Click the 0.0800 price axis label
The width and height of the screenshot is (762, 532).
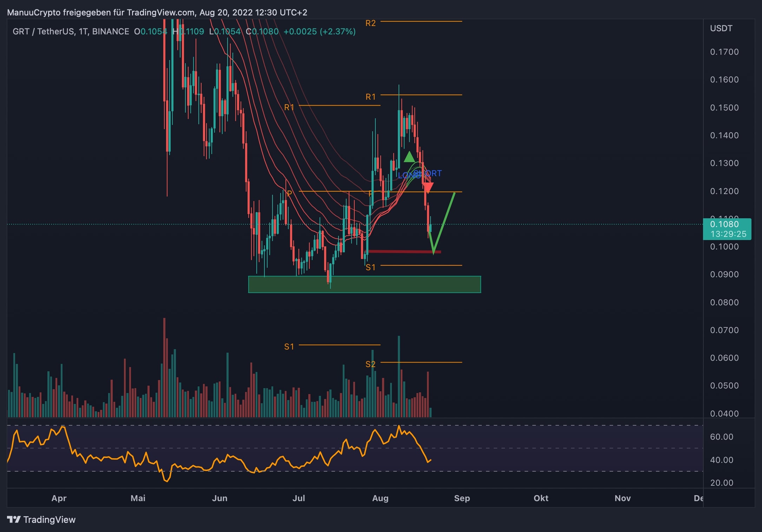(x=724, y=302)
